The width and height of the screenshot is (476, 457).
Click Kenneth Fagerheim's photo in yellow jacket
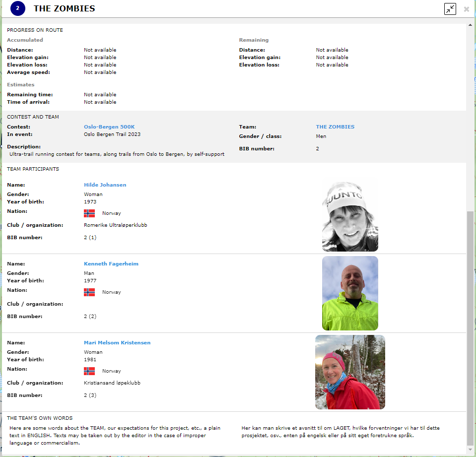pos(350,293)
